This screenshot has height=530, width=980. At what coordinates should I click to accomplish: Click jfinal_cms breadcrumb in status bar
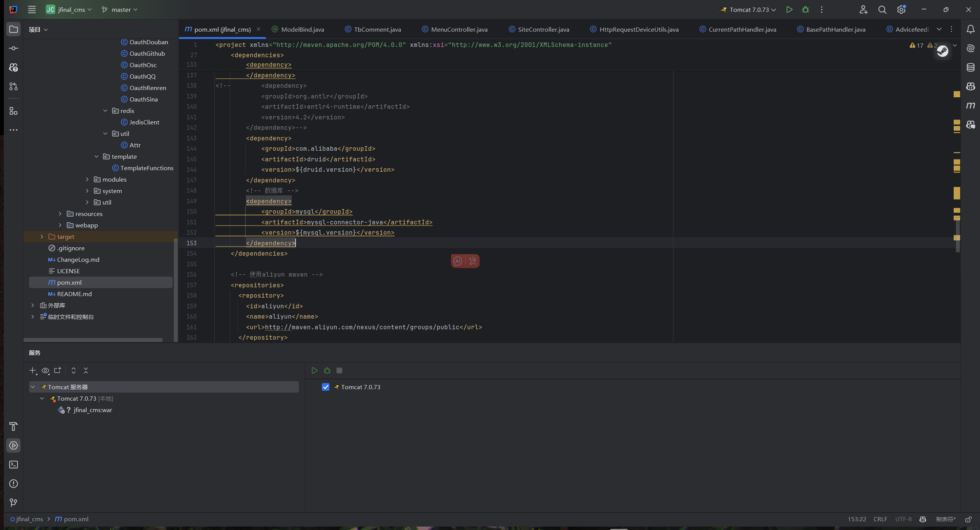tap(27, 519)
